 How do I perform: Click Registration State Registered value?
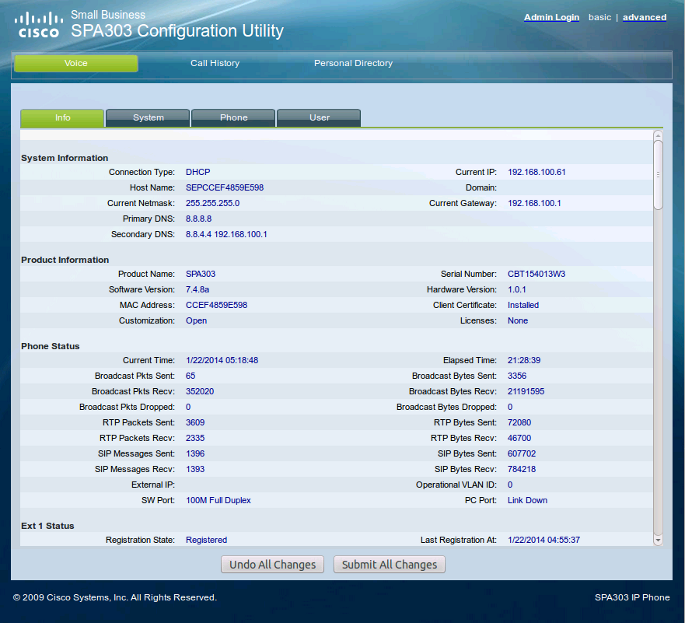206,540
